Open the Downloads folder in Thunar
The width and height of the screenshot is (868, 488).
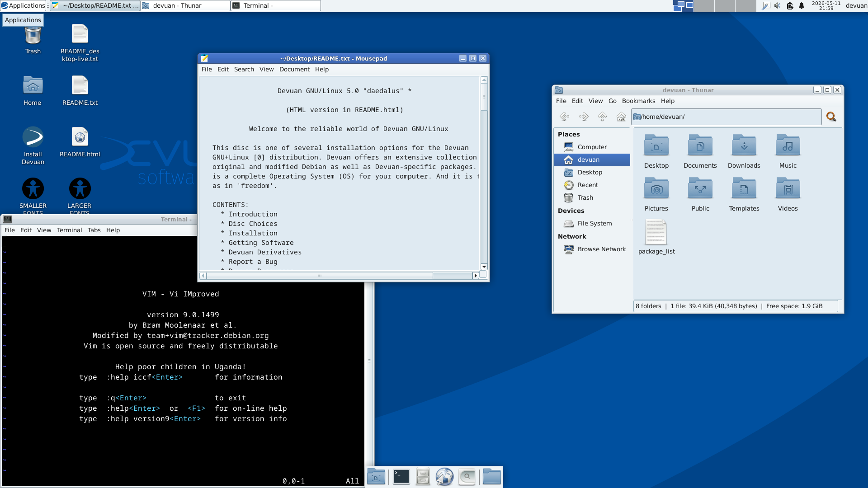point(744,152)
